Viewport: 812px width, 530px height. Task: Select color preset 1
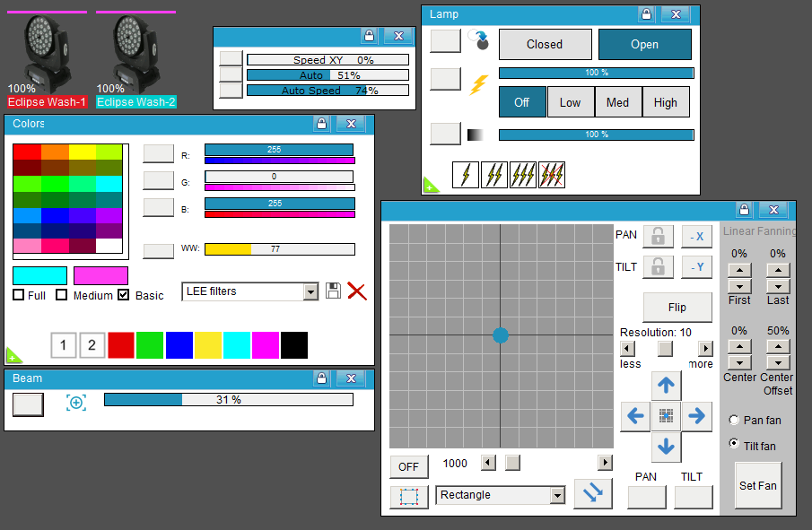[63, 345]
